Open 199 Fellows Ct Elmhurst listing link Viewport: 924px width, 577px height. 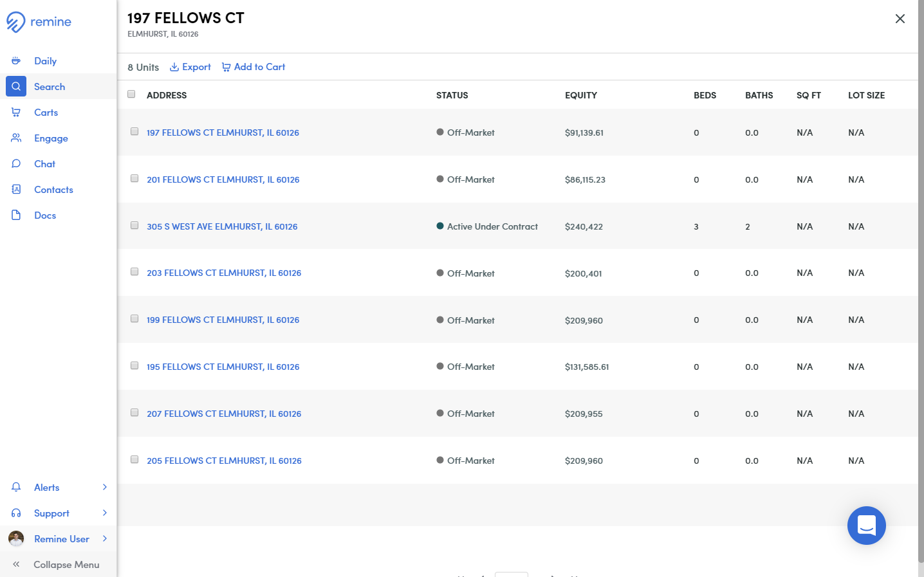click(x=223, y=320)
